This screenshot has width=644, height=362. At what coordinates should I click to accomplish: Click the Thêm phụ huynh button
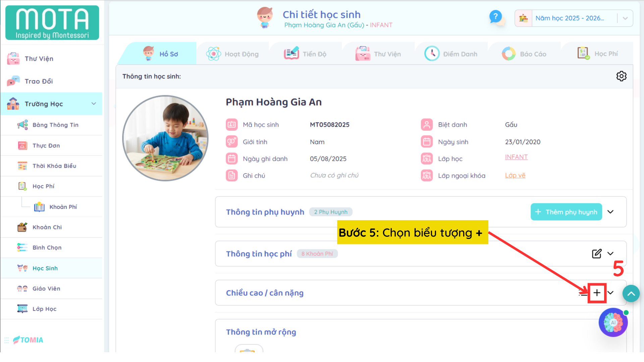click(566, 212)
